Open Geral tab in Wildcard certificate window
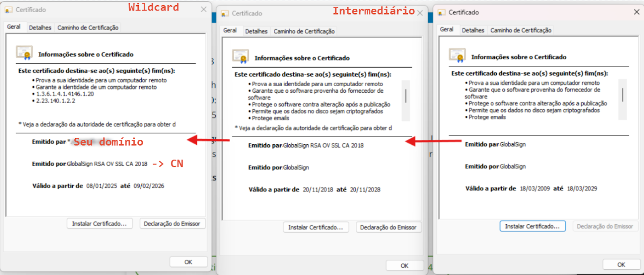The height and width of the screenshot is (275, 644). click(14, 27)
